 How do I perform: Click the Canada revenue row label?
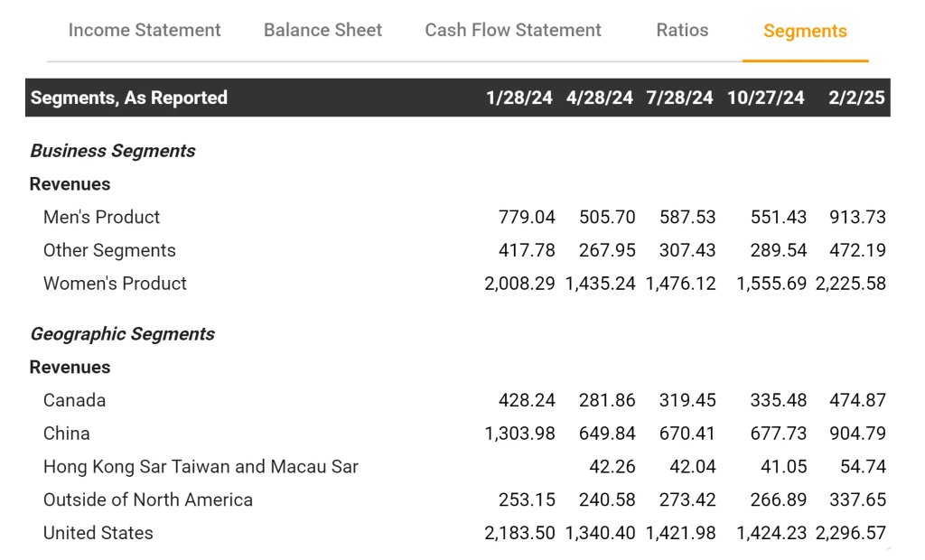(x=74, y=400)
